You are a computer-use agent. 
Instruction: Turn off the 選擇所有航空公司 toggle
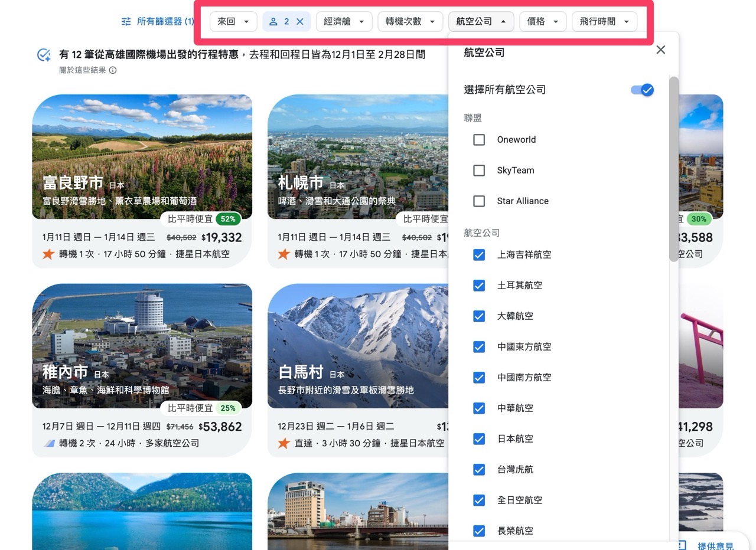point(642,90)
